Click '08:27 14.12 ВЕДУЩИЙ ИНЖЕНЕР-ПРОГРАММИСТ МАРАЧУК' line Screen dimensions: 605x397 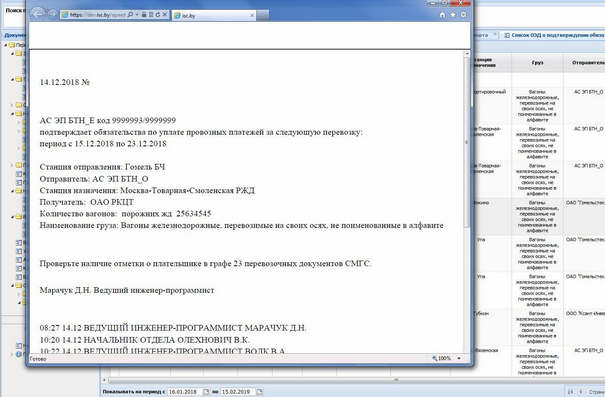pos(173,328)
